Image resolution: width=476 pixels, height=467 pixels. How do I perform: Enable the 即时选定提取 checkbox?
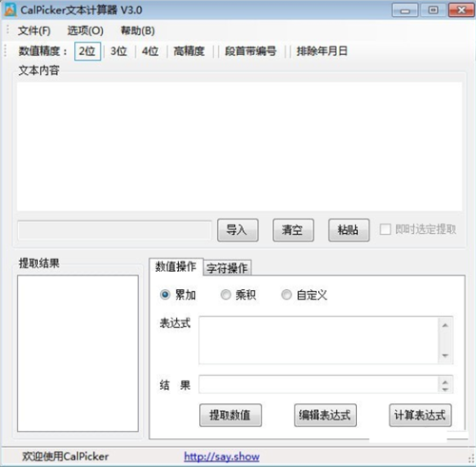coord(386,229)
